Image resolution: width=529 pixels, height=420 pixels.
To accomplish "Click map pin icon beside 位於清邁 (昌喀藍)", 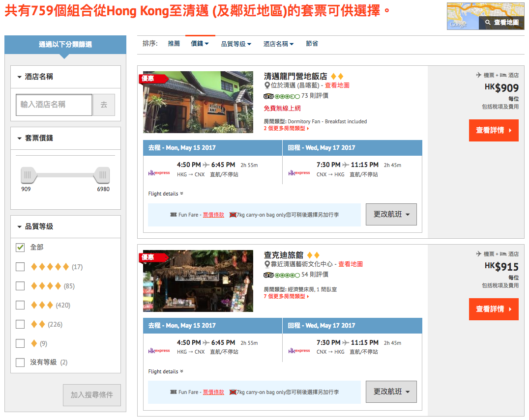I will (267, 85).
